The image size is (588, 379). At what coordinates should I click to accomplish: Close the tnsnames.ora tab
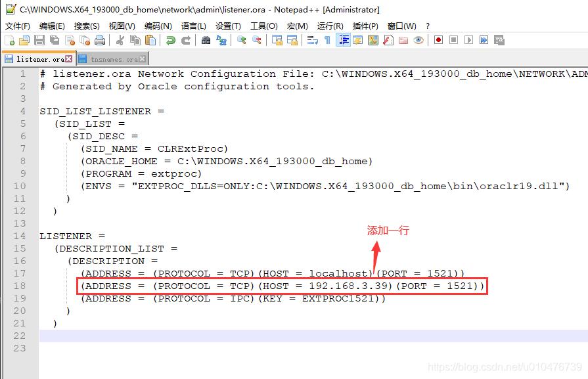[142, 59]
